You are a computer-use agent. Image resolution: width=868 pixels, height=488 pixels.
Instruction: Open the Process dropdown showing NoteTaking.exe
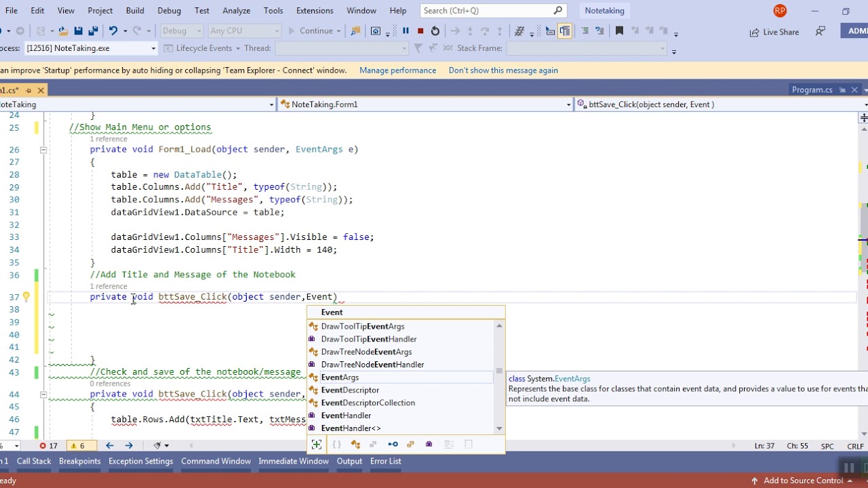153,48
